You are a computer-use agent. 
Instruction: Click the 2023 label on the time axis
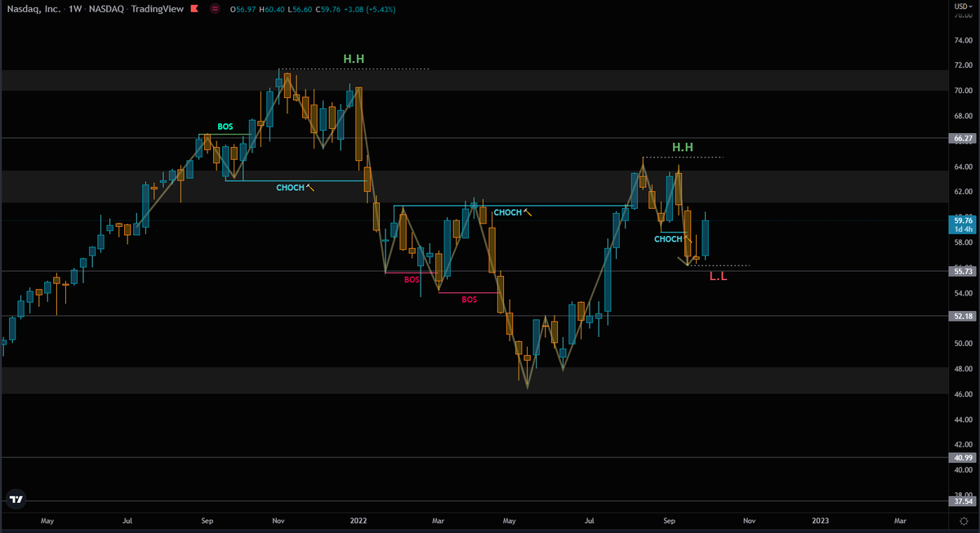click(x=821, y=520)
